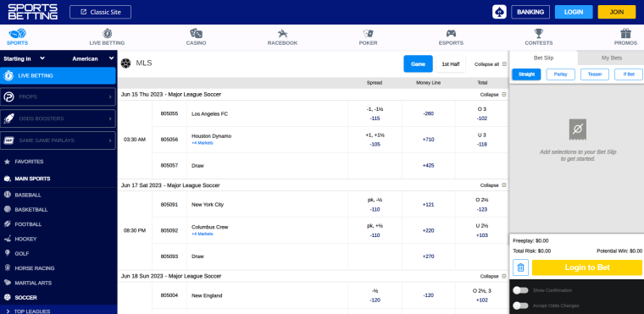Open the American odds format dropdown
Viewport: 644px width, 314px height.
point(93,58)
